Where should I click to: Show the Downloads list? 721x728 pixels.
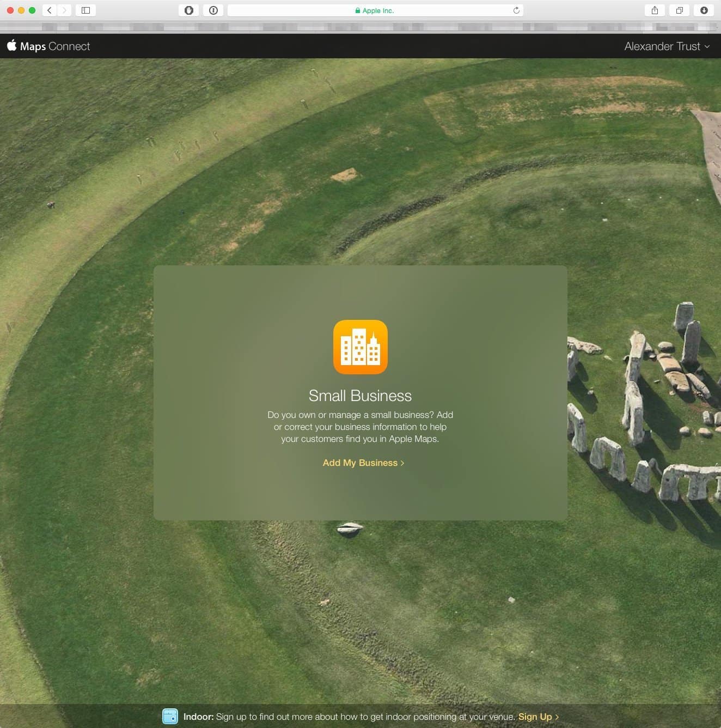tap(704, 10)
